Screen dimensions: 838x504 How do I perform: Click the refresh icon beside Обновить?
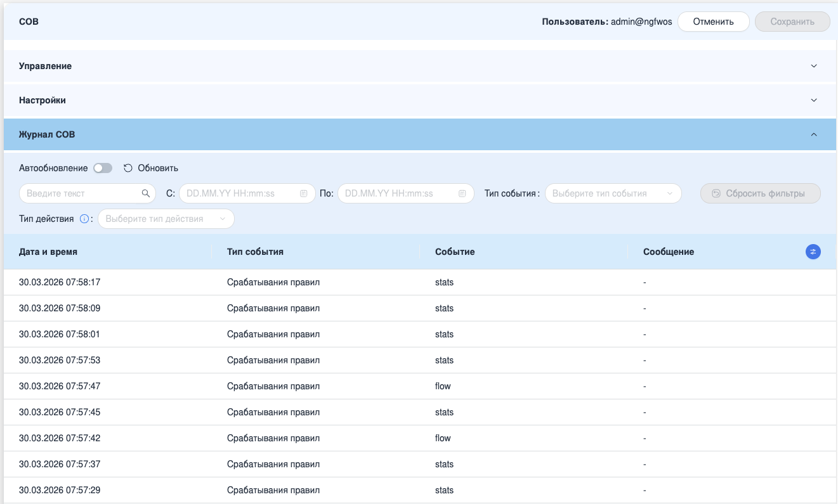[128, 168]
